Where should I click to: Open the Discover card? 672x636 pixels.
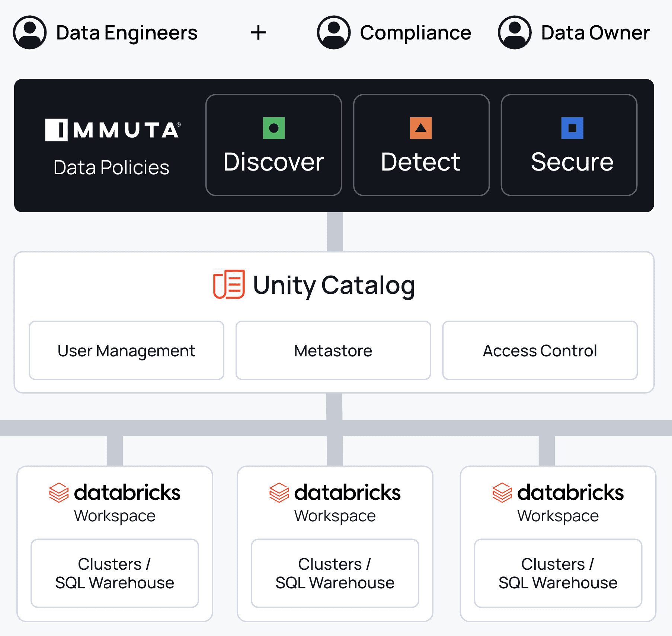[x=273, y=145]
